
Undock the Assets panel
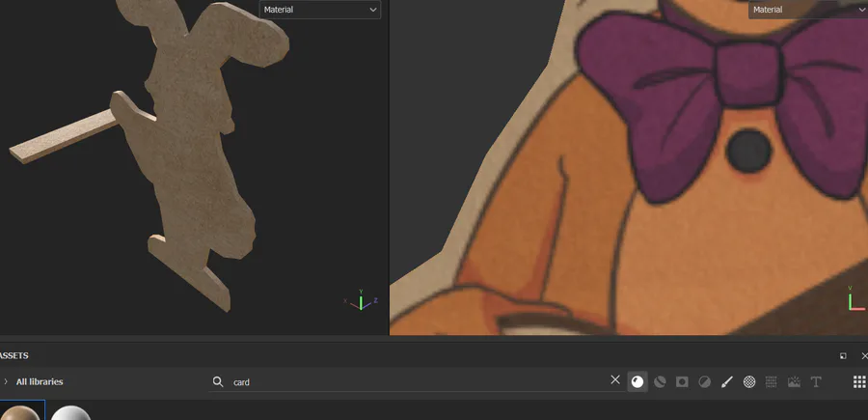point(843,355)
